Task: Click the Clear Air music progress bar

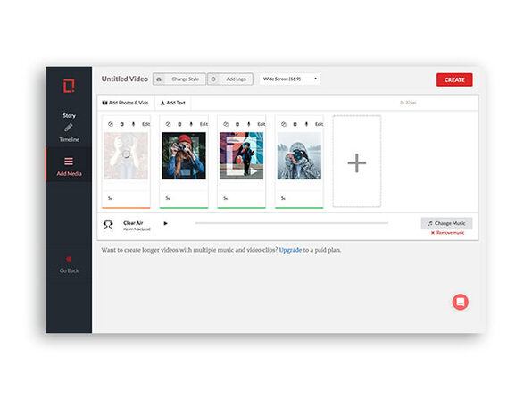Action: 292,223
